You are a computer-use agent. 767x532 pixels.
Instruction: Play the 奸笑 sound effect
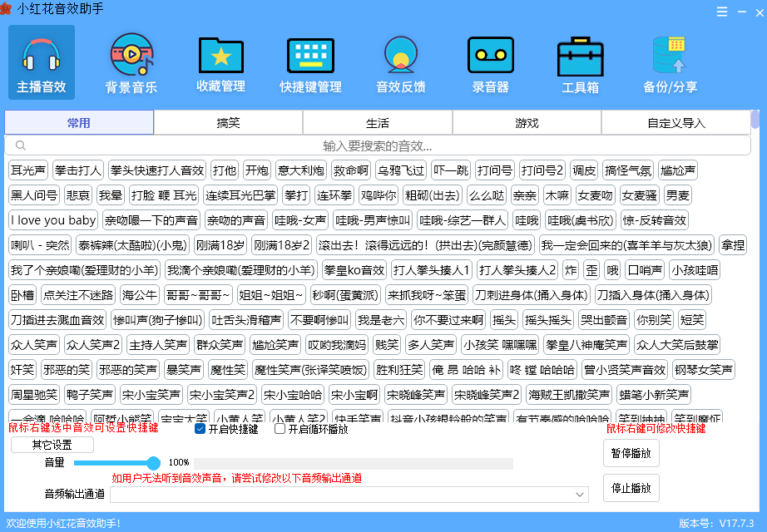[x=22, y=370]
